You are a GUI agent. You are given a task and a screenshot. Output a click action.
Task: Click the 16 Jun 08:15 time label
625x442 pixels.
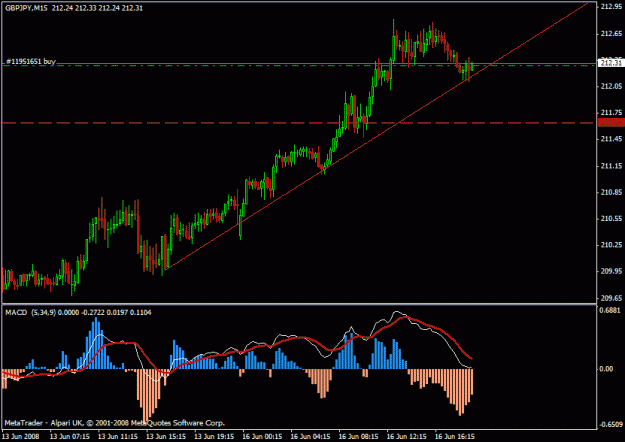359,436
